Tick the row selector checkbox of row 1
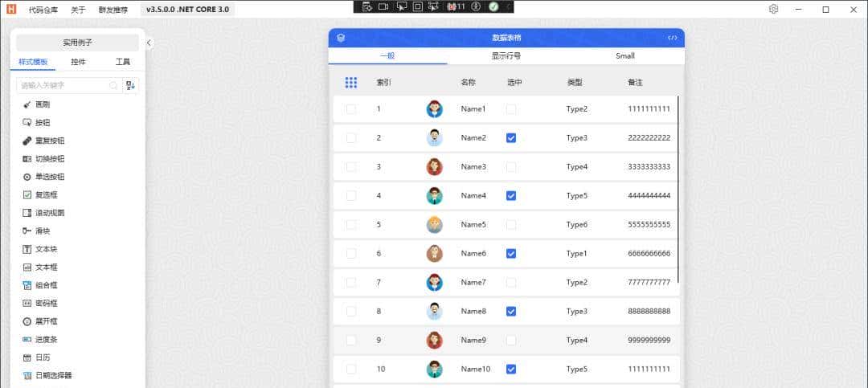Screen dimensions: 868x388 click(x=351, y=109)
